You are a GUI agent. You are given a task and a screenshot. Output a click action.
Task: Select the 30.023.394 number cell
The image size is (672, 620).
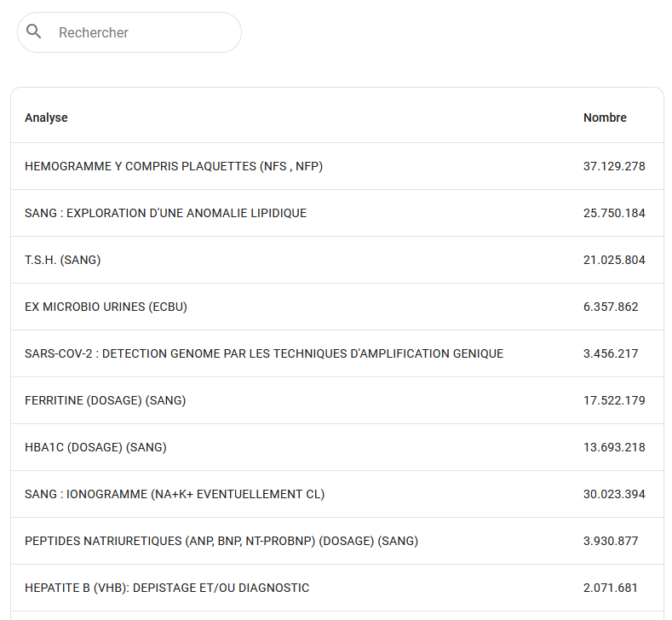pos(614,494)
